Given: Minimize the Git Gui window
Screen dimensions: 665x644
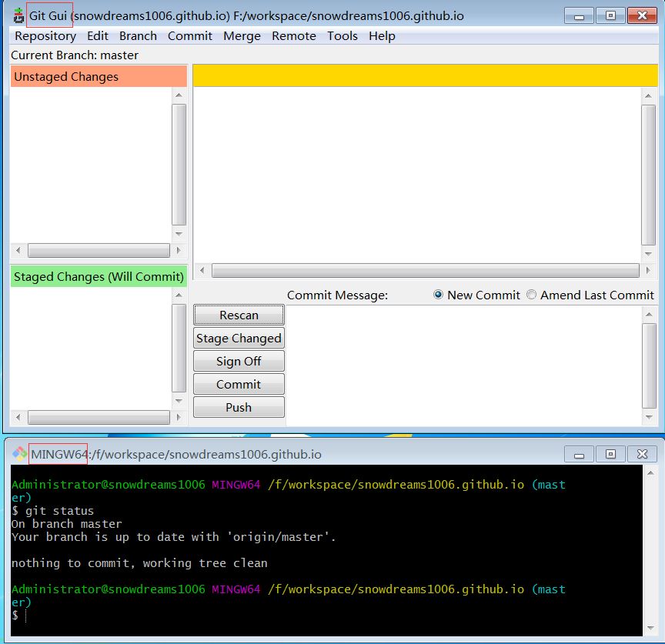Looking at the screenshot, I should pyautogui.click(x=579, y=16).
